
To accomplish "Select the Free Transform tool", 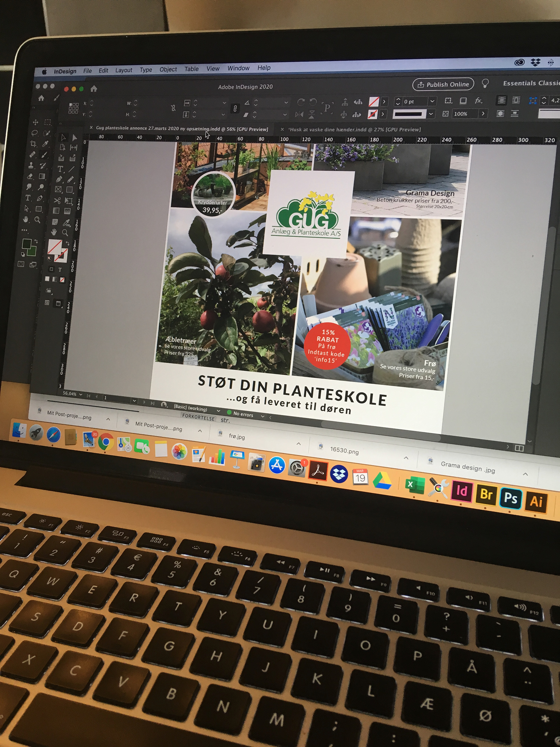I will (x=69, y=201).
